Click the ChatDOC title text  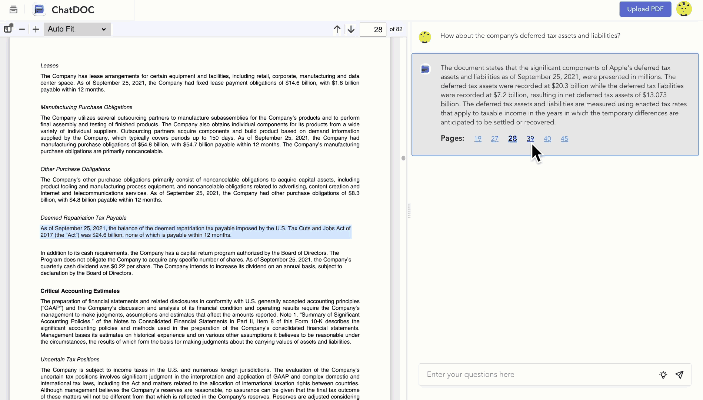(73, 10)
